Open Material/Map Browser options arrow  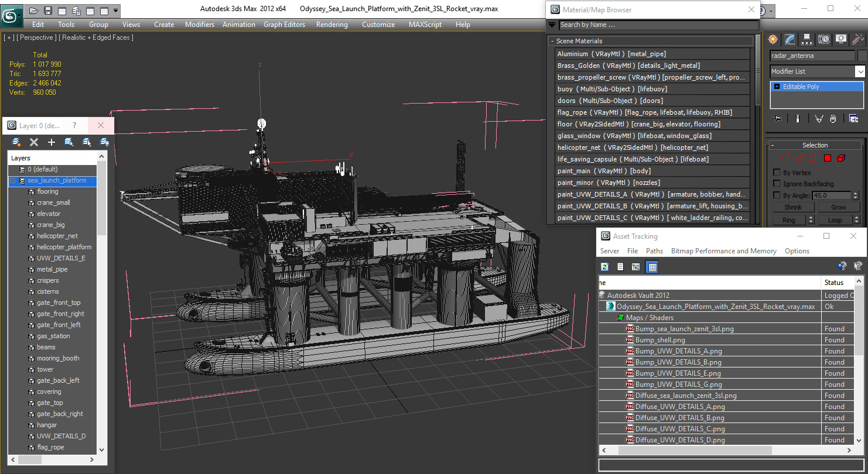tap(552, 25)
